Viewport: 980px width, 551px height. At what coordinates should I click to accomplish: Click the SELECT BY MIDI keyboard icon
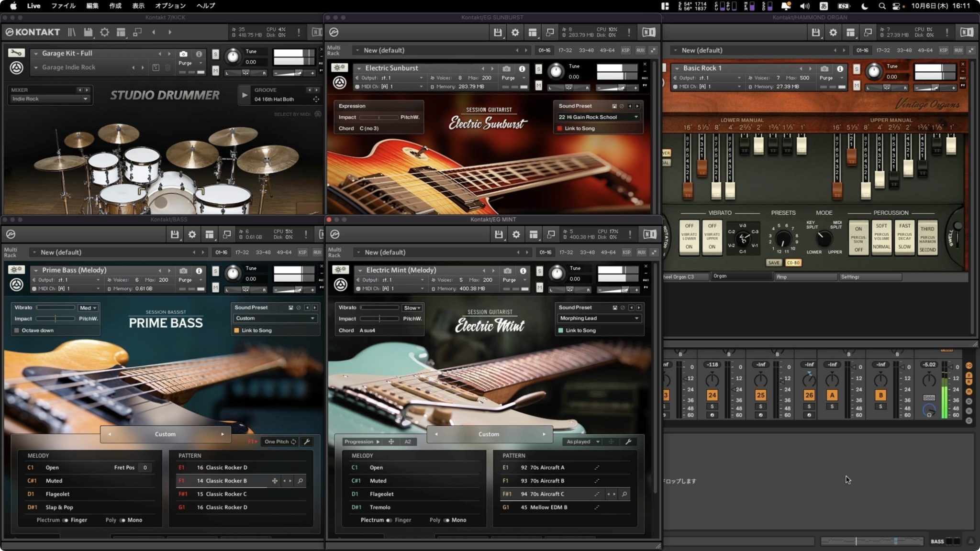(x=317, y=114)
